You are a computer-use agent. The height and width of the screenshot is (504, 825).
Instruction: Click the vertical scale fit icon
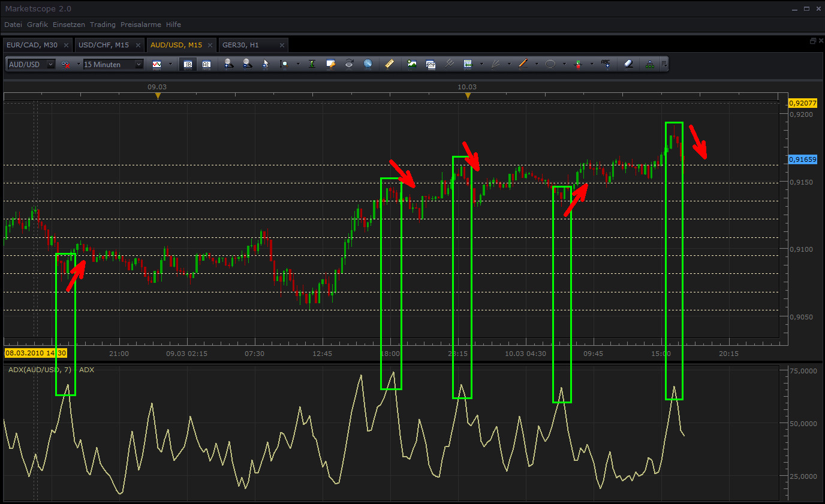click(312, 64)
